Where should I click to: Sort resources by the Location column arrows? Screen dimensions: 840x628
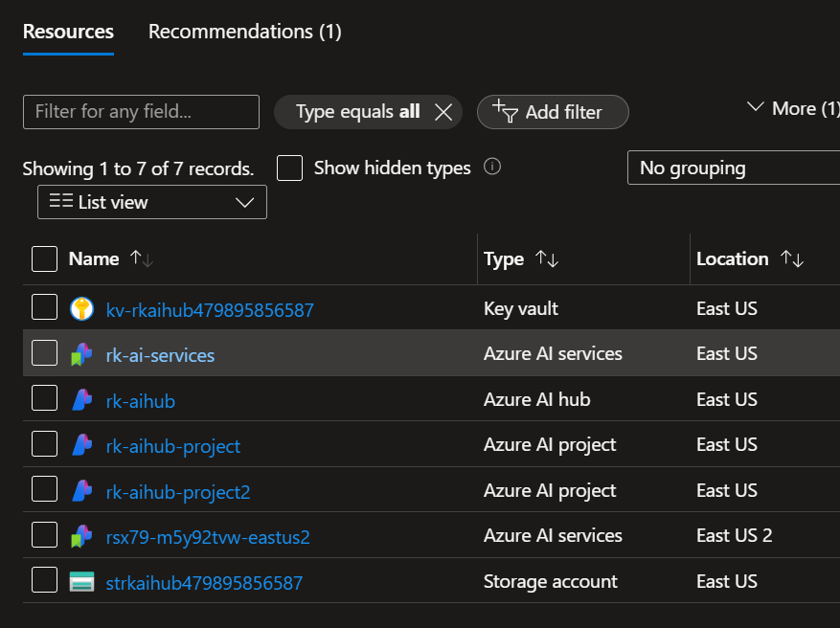point(791,258)
